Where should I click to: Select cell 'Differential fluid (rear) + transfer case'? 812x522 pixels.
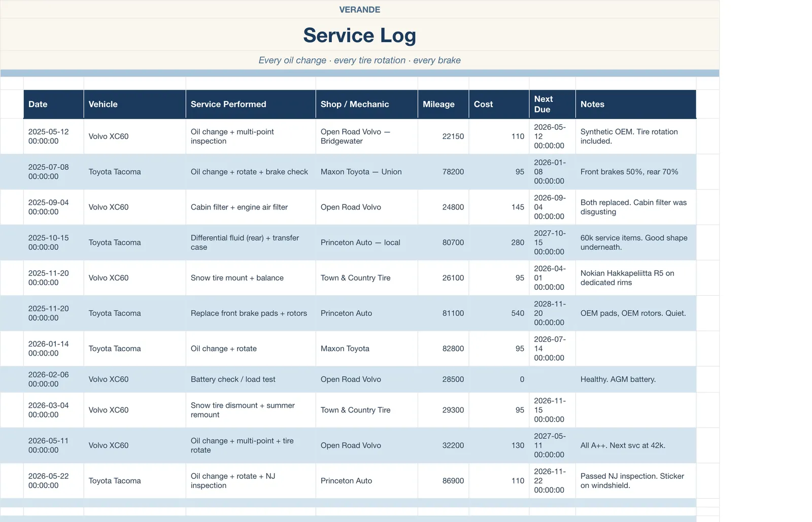pos(251,242)
